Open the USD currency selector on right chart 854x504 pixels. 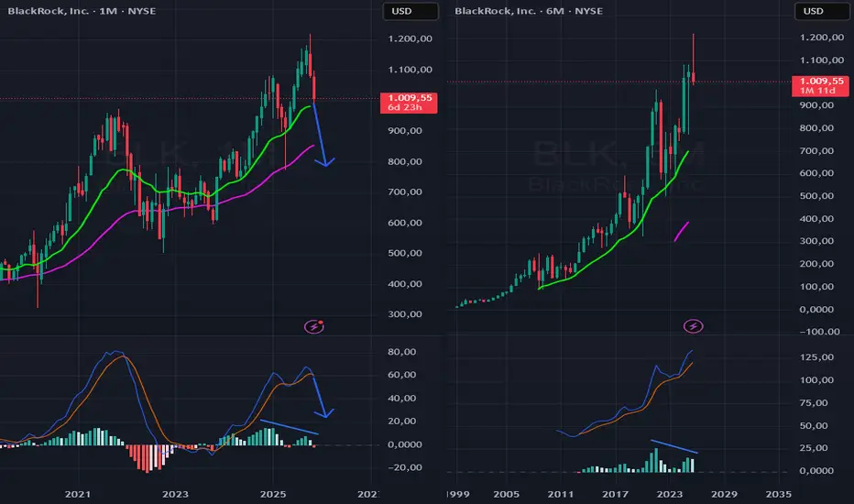pyautogui.click(x=822, y=11)
